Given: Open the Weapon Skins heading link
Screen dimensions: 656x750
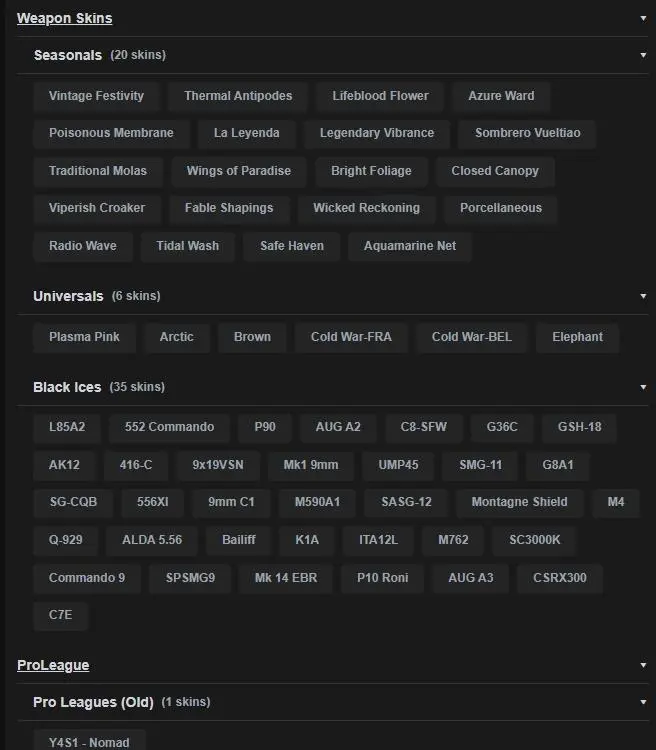Looking at the screenshot, I should (64, 18).
